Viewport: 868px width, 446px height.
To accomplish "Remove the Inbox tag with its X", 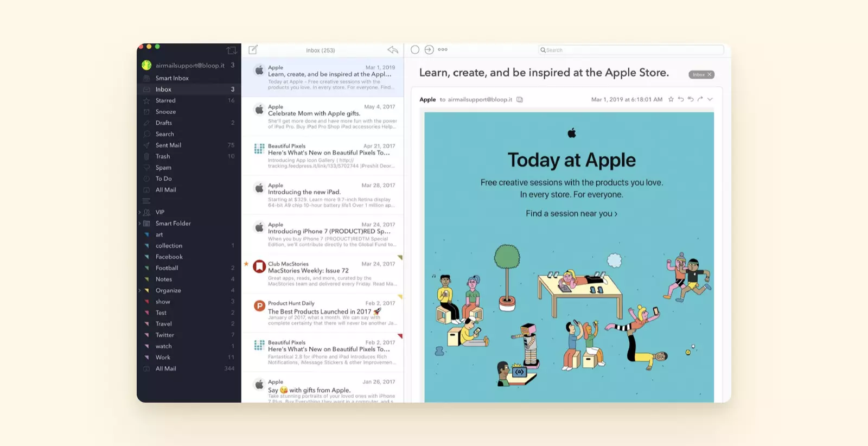I will pos(709,74).
